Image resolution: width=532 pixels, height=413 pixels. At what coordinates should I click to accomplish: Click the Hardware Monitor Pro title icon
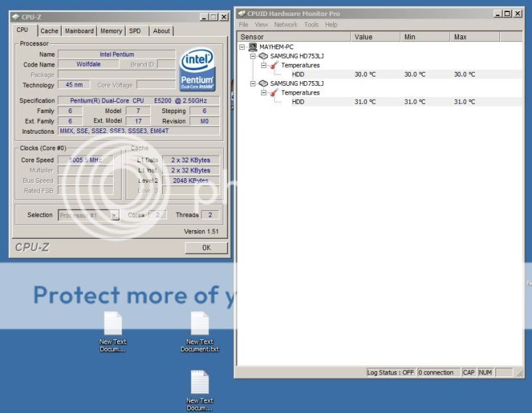[241, 13]
